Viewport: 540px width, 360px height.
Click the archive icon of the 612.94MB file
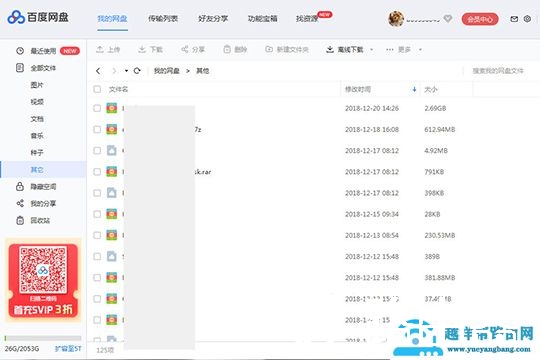112,129
